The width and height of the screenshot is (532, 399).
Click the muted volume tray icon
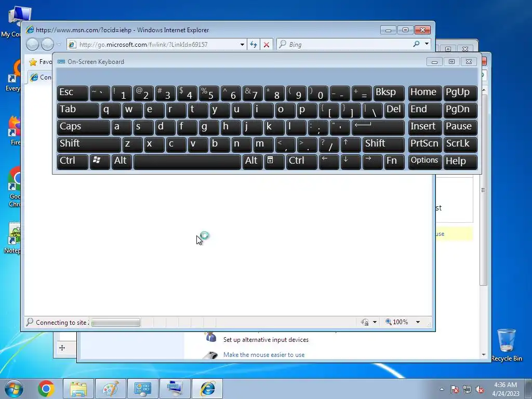[480, 389]
